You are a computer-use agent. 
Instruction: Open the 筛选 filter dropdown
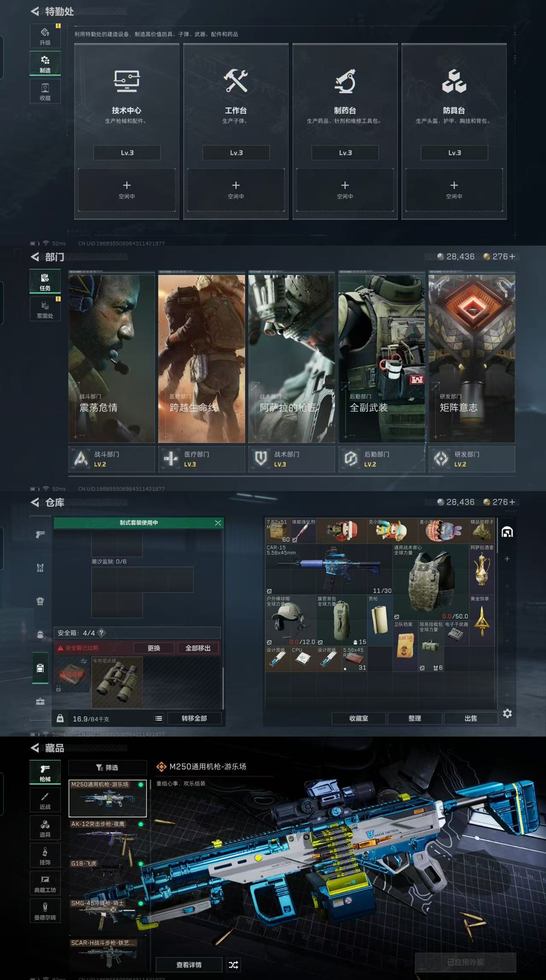pyautogui.click(x=107, y=767)
